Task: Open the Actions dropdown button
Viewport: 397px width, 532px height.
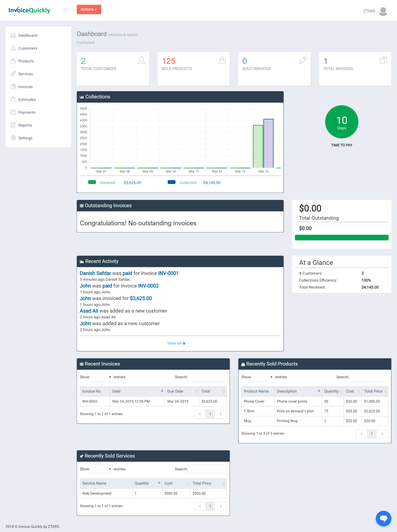Action: (x=89, y=9)
